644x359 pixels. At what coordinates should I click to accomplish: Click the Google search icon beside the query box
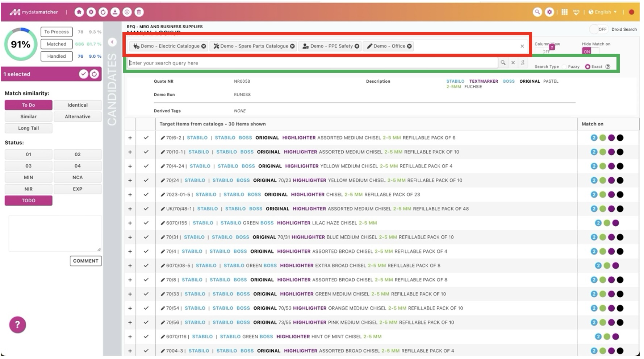click(523, 63)
